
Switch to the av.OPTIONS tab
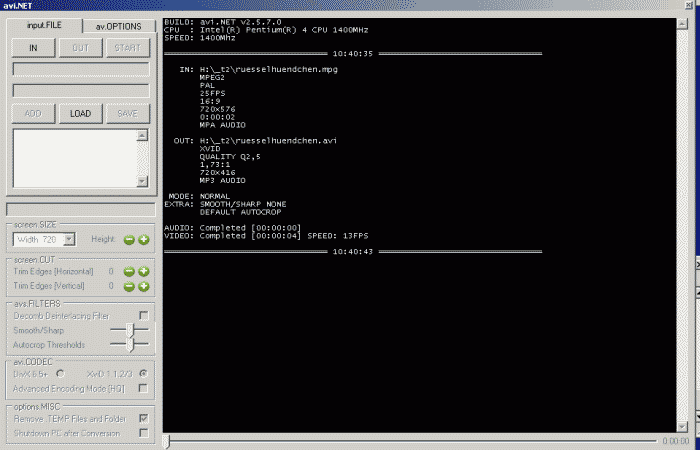pyautogui.click(x=117, y=26)
